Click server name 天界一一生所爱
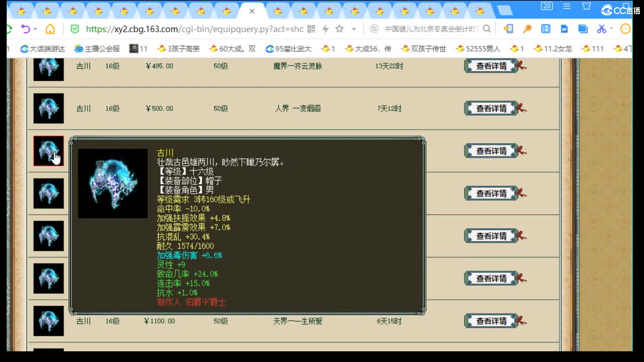The width and height of the screenshot is (644, 362). click(298, 321)
